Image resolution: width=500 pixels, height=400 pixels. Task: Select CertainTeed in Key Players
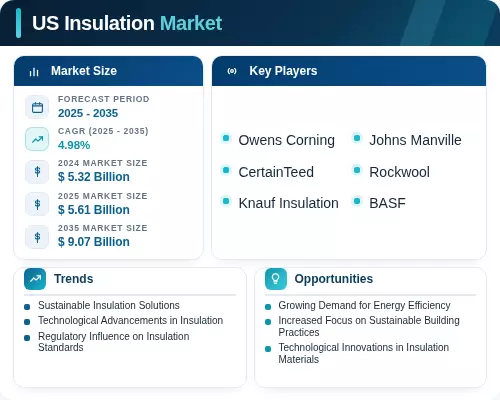coord(276,172)
